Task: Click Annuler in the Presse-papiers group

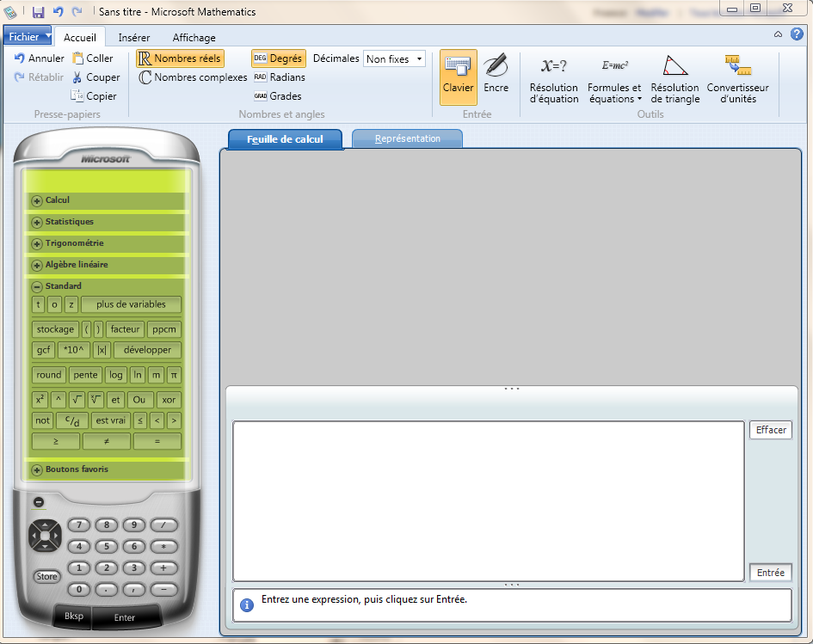Action: (40, 58)
